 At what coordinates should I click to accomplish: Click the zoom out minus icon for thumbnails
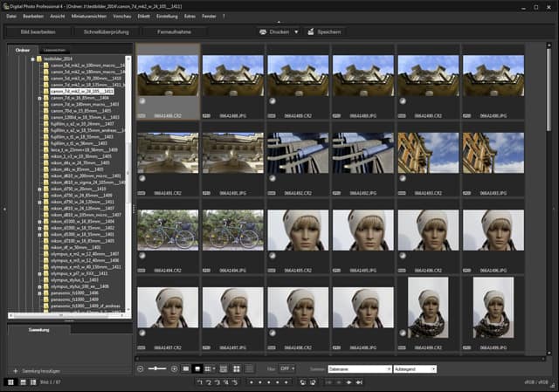pos(141,369)
